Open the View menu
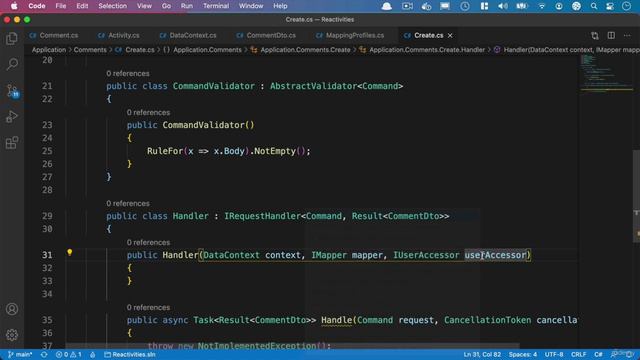The image size is (640, 360). (144, 6)
